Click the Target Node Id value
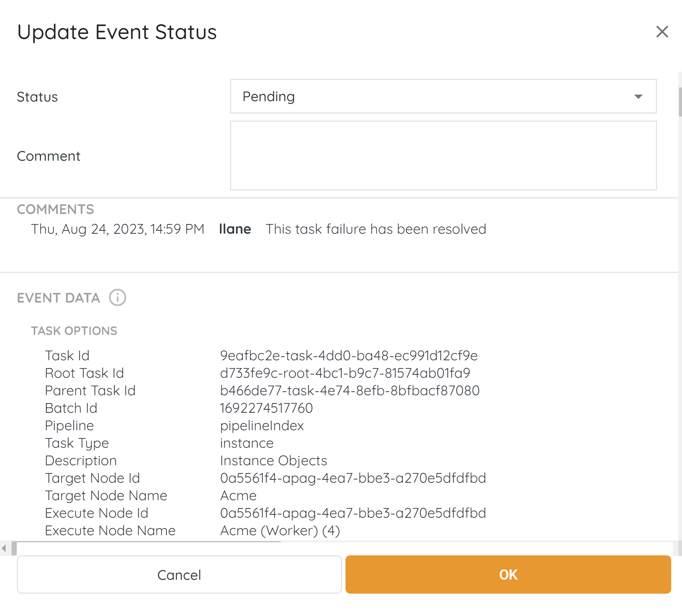 pyautogui.click(x=353, y=478)
